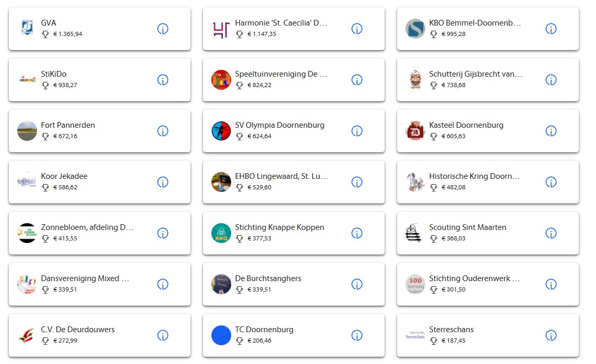Open info for SV Olympia Doornenburg
Image resolution: width=596 pixels, height=364 pixels.
357,131
